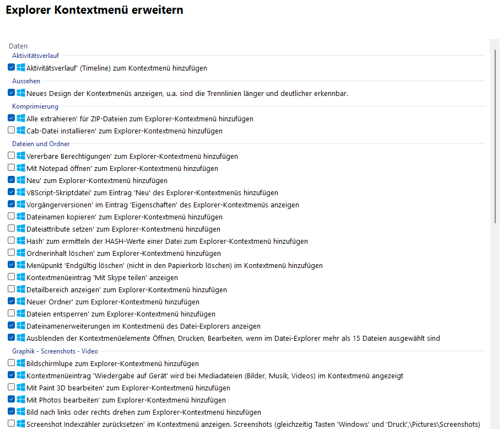Enable 'Mit Skype teilen' context entry checkbox
The height and width of the screenshot is (429, 504).
(x=12, y=277)
